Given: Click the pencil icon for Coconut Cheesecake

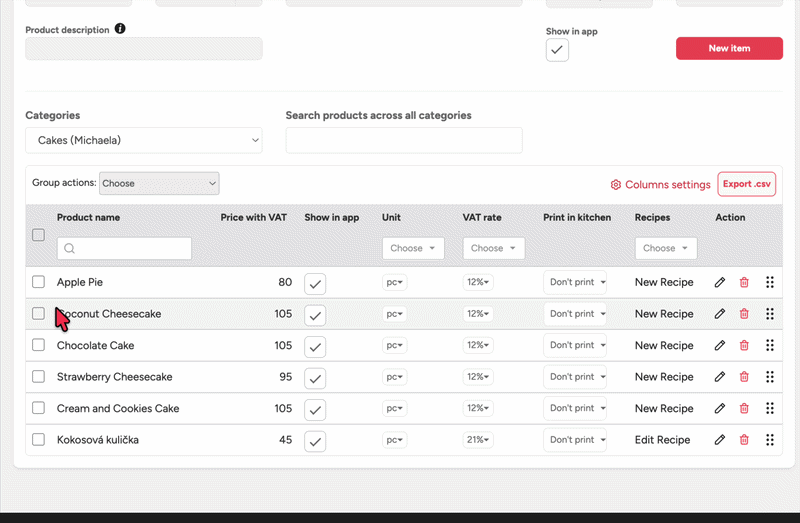Looking at the screenshot, I should click(720, 314).
